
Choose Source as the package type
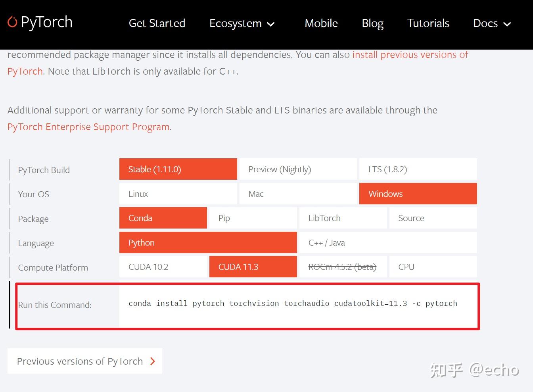click(x=433, y=218)
